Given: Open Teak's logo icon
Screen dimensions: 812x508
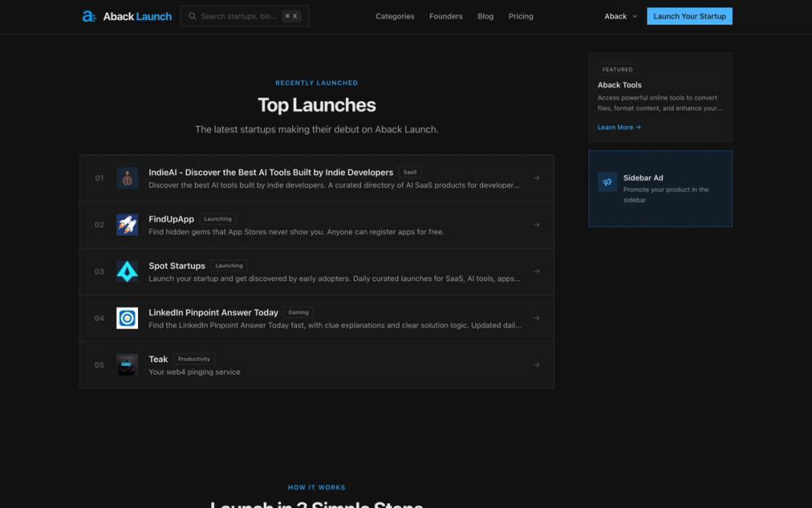Looking at the screenshot, I should (x=127, y=364).
